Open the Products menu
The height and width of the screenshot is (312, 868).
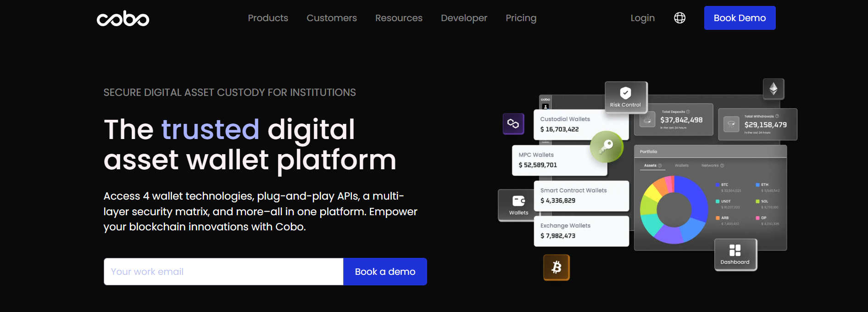pos(268,18)
